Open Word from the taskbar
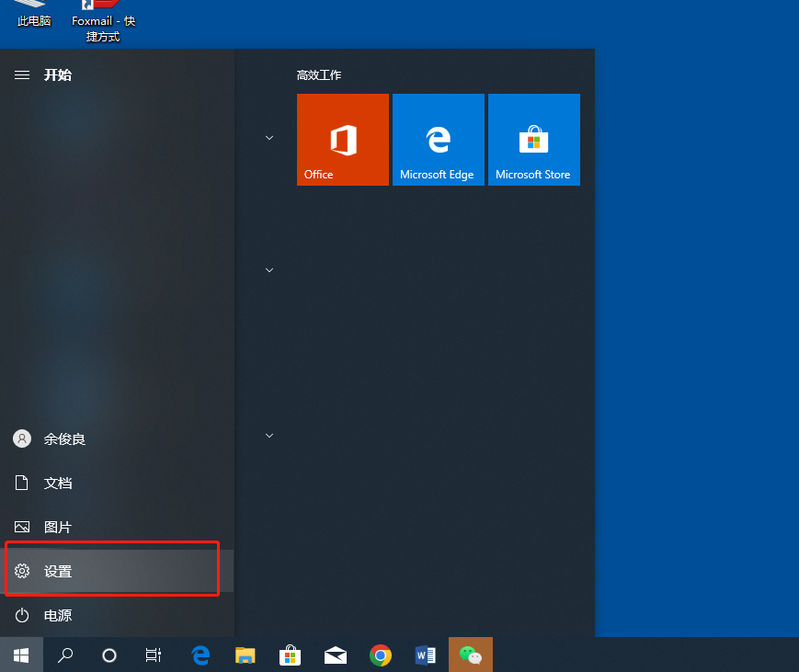This screenshot has width=799, height=672. pos(426,655)
